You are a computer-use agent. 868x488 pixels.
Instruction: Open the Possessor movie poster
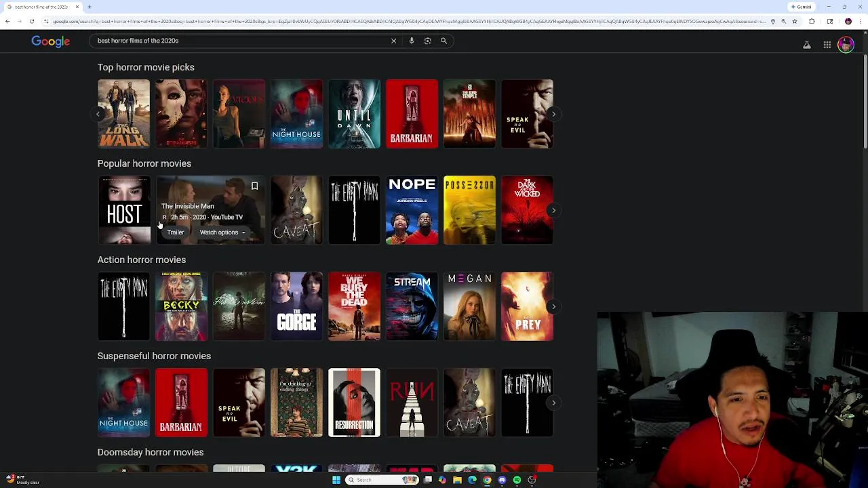469,210
